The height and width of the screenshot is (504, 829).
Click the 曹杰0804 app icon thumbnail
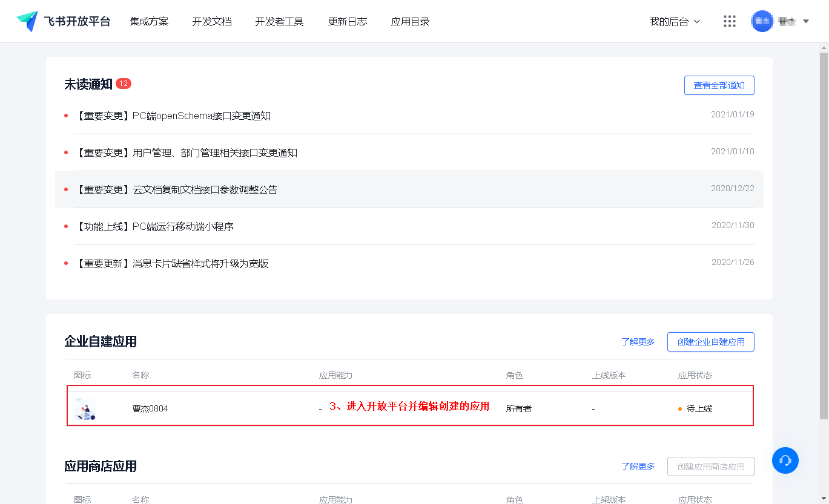(x=84, y=408)
